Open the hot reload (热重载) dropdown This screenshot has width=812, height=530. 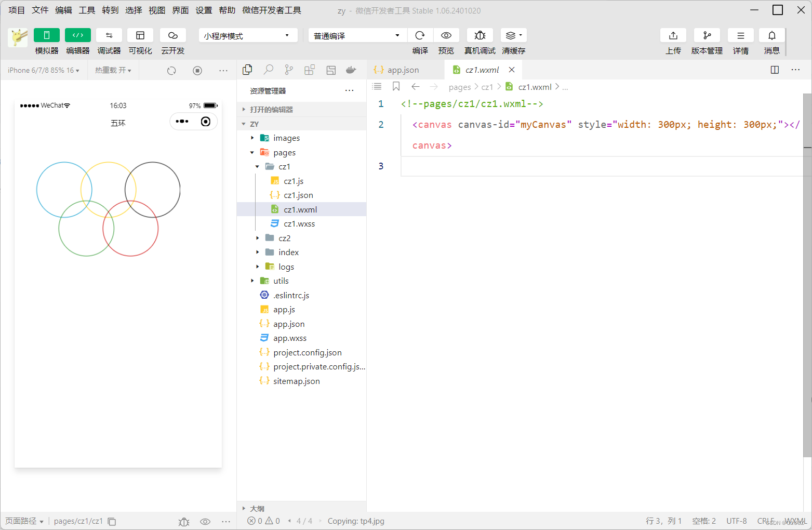coord(113,70)
